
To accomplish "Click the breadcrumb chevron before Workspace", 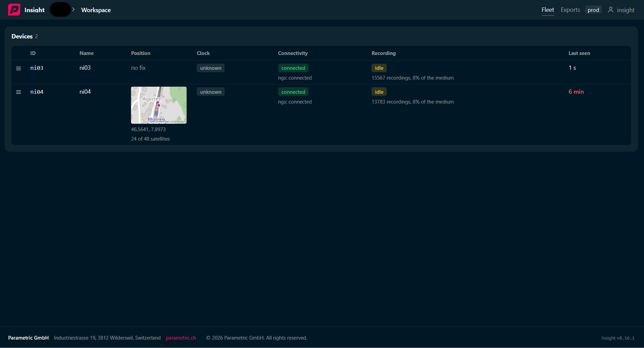I will [73, 9].
